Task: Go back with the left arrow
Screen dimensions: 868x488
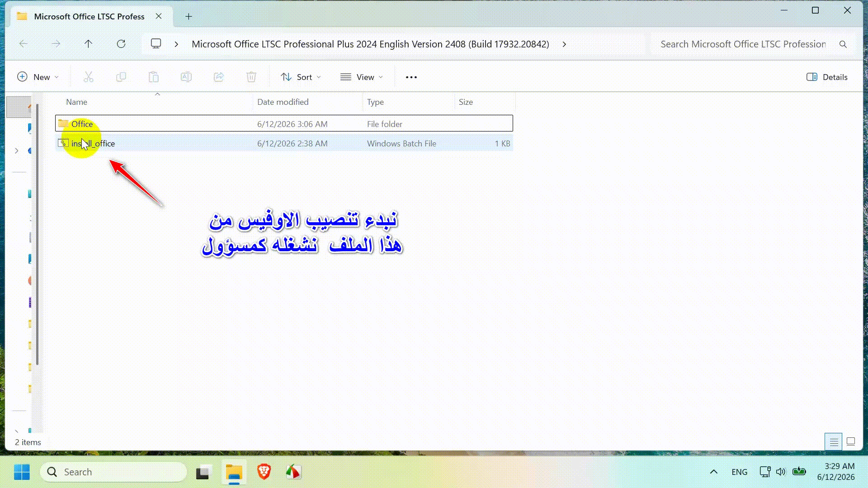Action: (24, 44)
